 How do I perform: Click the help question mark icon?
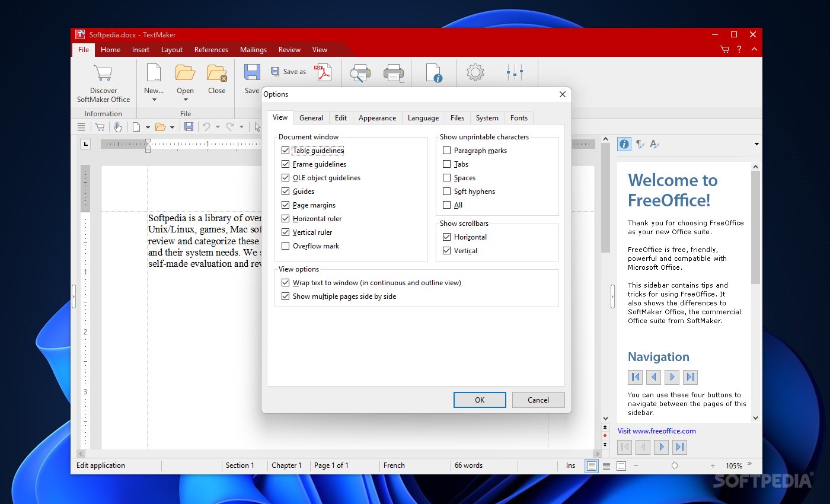pyautogui.click(x=739, y=50)
